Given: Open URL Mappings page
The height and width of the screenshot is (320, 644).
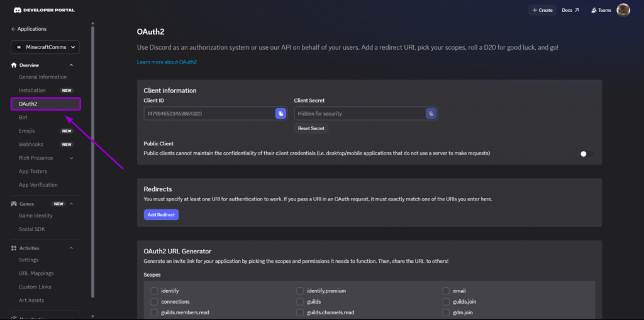Looking at the screenshot, I should click(36, 273).
